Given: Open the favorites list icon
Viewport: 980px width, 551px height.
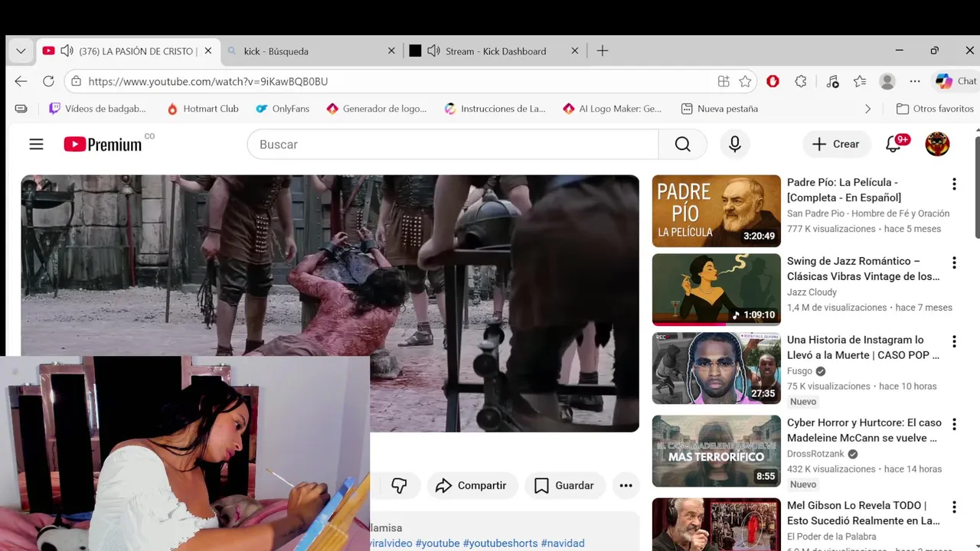Looking at the screenshot, I should [x=860, y=81].
